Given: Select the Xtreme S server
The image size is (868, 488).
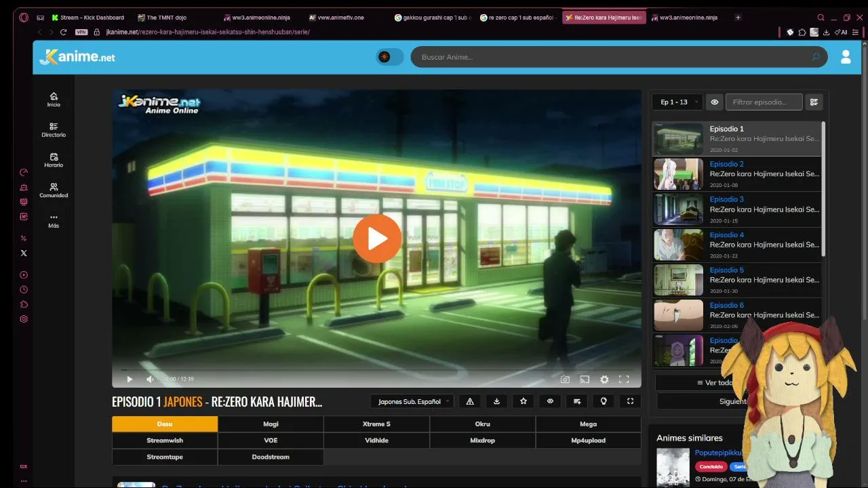Looking at the screenshot, I should pyautogui.click(x=376, y=424).
